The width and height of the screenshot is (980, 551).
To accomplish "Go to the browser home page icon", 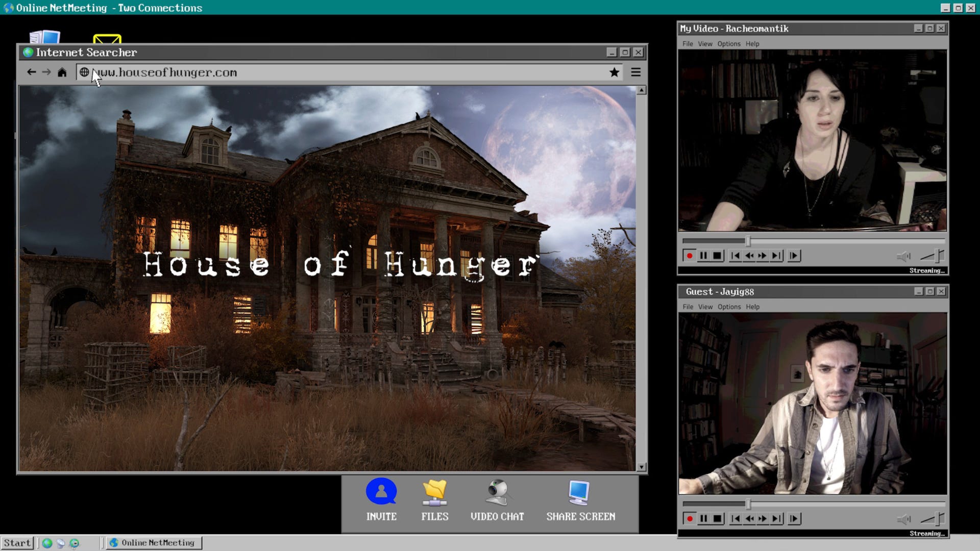I will (62, 72).
